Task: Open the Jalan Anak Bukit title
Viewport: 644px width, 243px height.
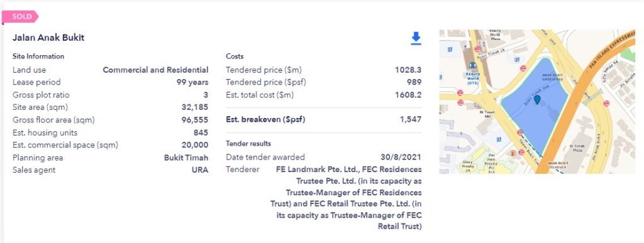Action: 48,38
